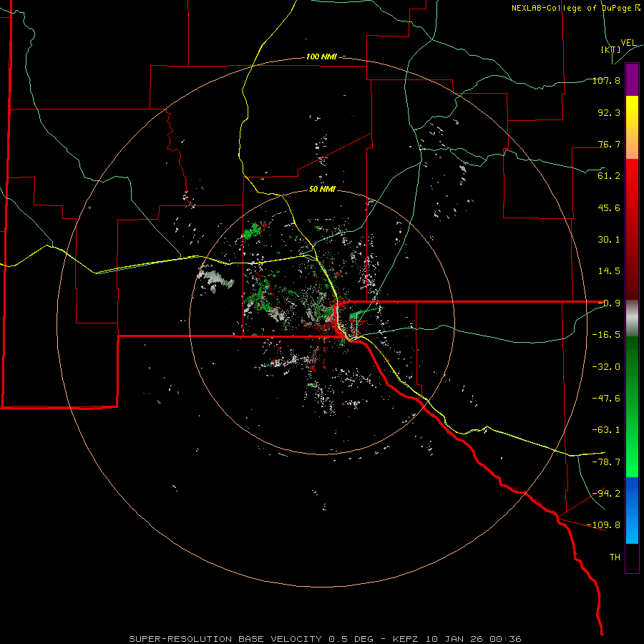
Task: Click the 30.1 velocity scale value
Action: (x=609, y=240)
